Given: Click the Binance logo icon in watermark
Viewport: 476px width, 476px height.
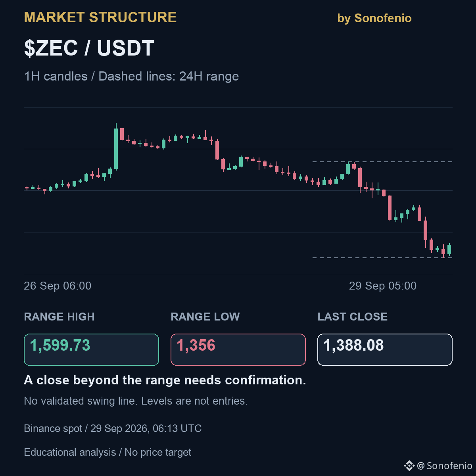Looking at the screenshot, I should pyautogui.click(x=409, y=466).
